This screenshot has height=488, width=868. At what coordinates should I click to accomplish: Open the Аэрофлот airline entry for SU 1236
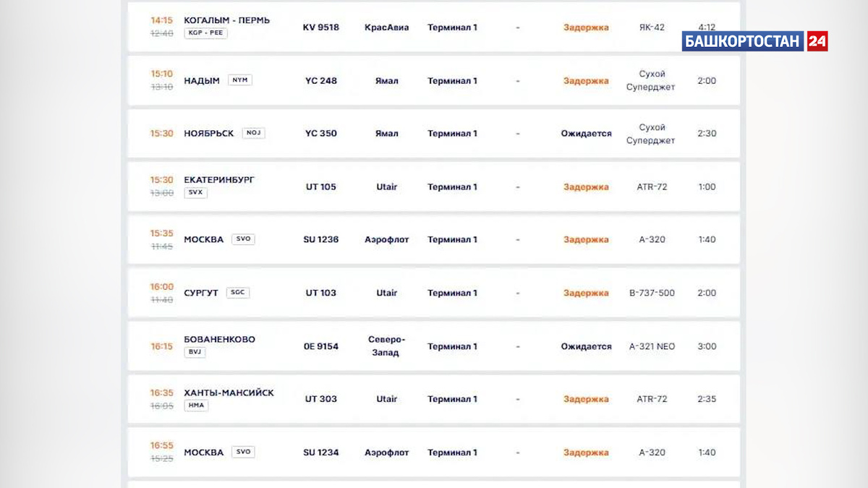click(x=387, y=239)
